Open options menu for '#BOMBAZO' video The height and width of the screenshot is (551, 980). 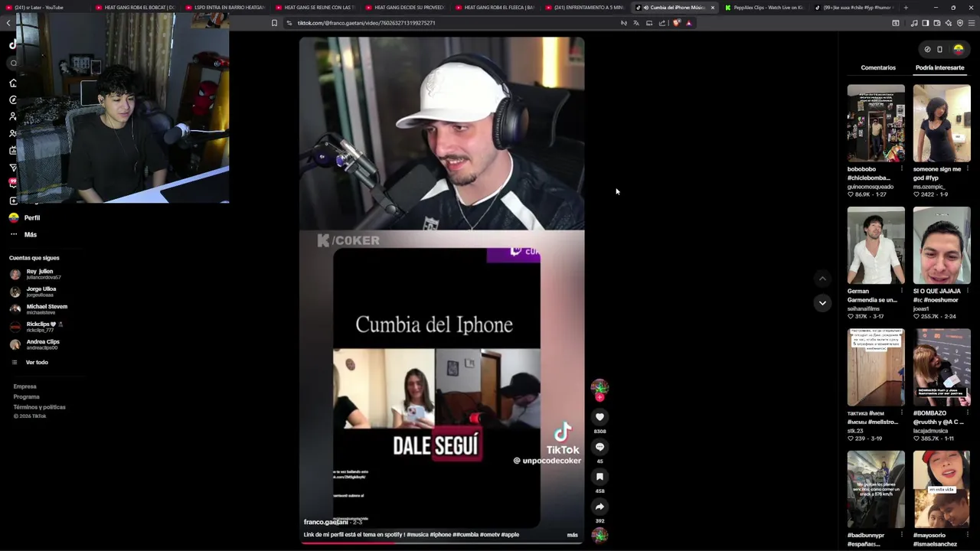click(967, 413)
